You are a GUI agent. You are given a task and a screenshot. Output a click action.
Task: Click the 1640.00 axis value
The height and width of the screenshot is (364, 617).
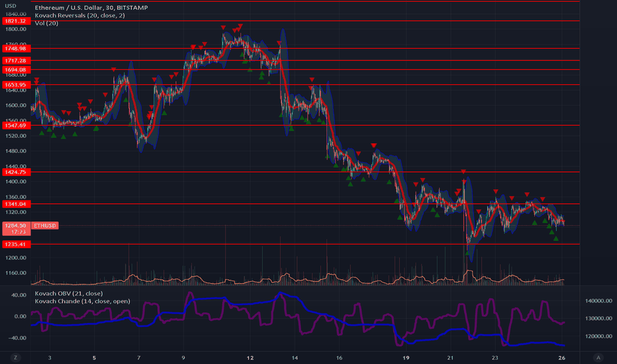(16, 90)
